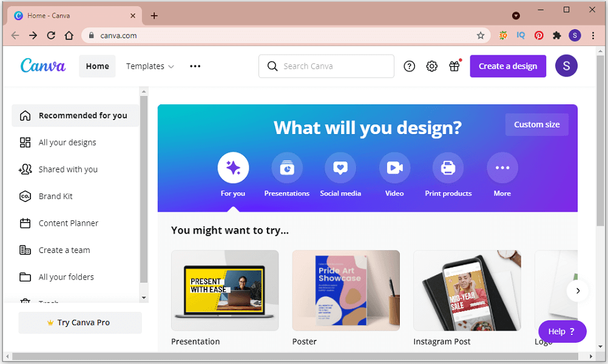Open the Poster template thumbnail
Screen dimensions: 608x364
[x=346, y=291]
